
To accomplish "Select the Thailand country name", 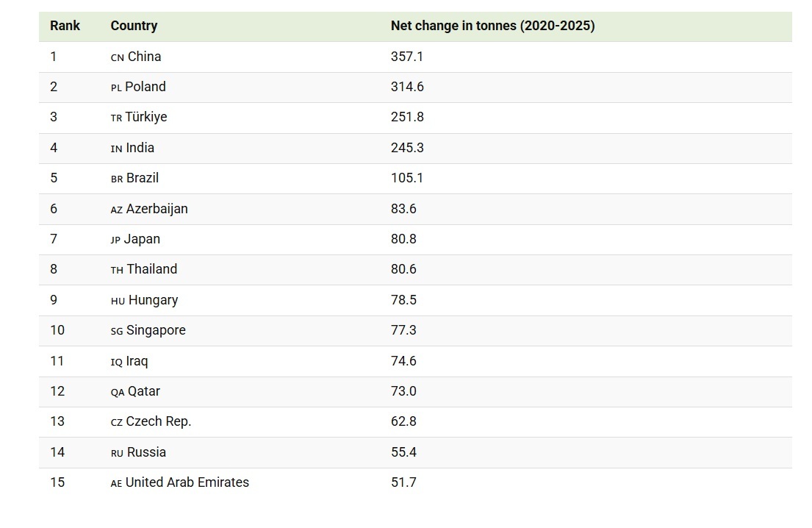I will click(x=151, y=269).
